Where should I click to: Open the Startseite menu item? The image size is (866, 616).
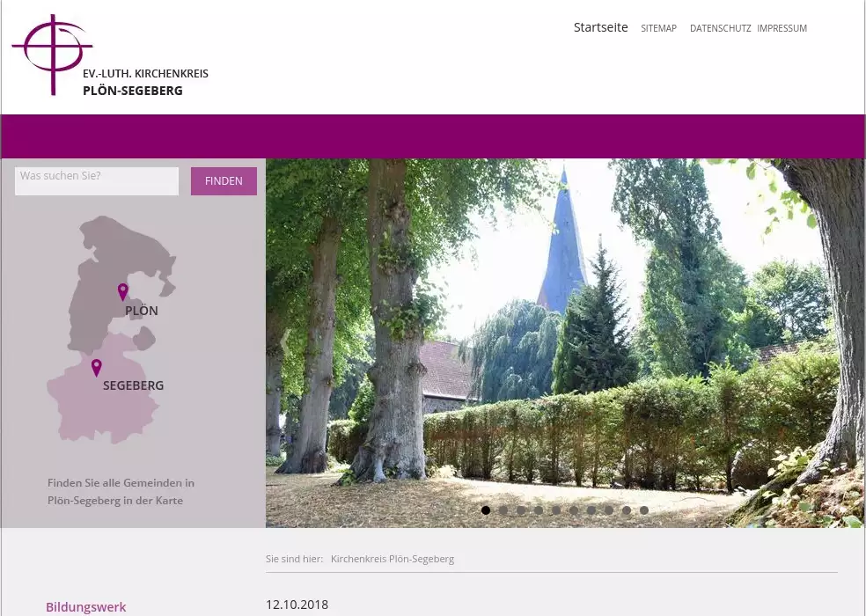pyautogui.click(x=600, y=28)
